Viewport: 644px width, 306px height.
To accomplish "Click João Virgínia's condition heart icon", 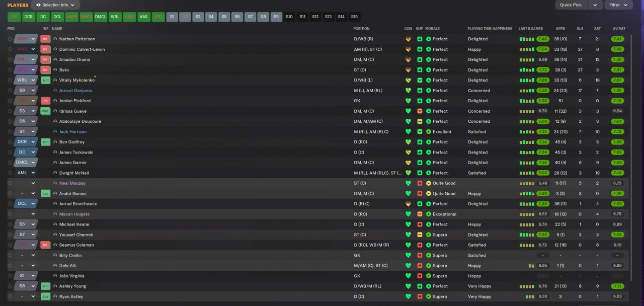I will 408,276.
